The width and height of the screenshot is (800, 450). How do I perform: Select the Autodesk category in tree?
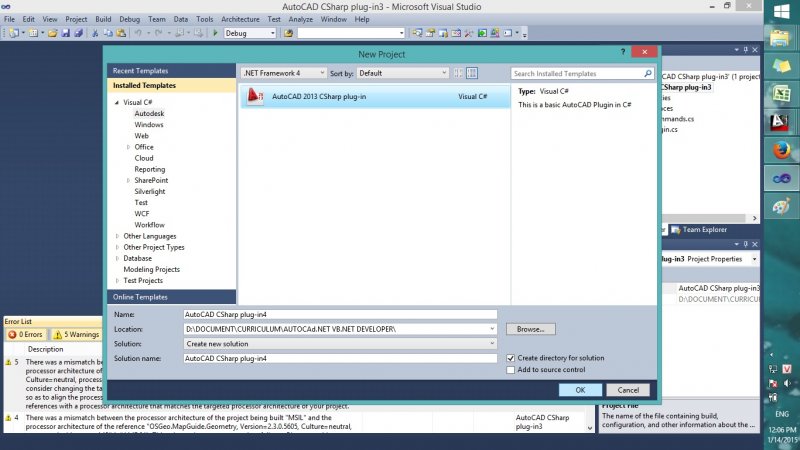149,114
